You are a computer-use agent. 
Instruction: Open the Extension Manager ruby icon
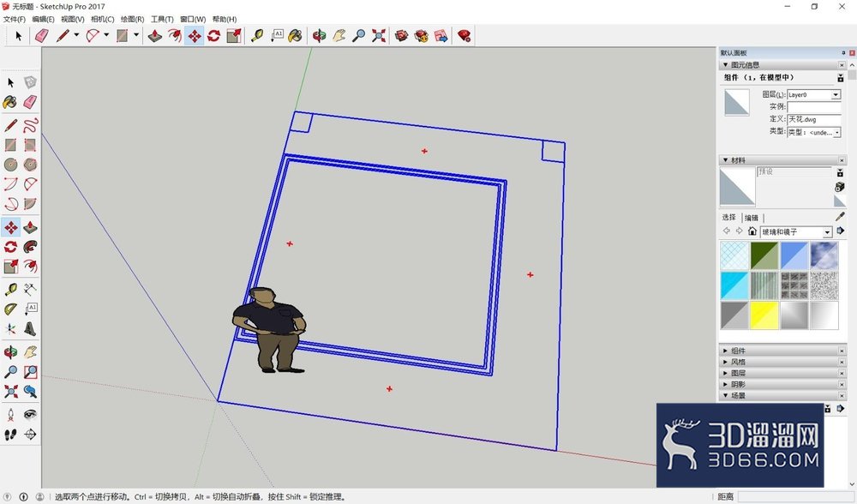[464, 35]
